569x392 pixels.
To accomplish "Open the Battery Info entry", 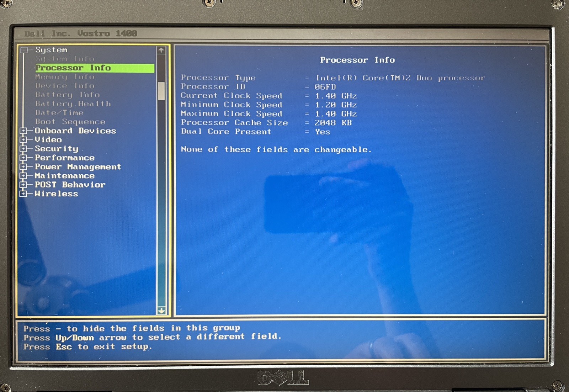I will click(68, 95).
